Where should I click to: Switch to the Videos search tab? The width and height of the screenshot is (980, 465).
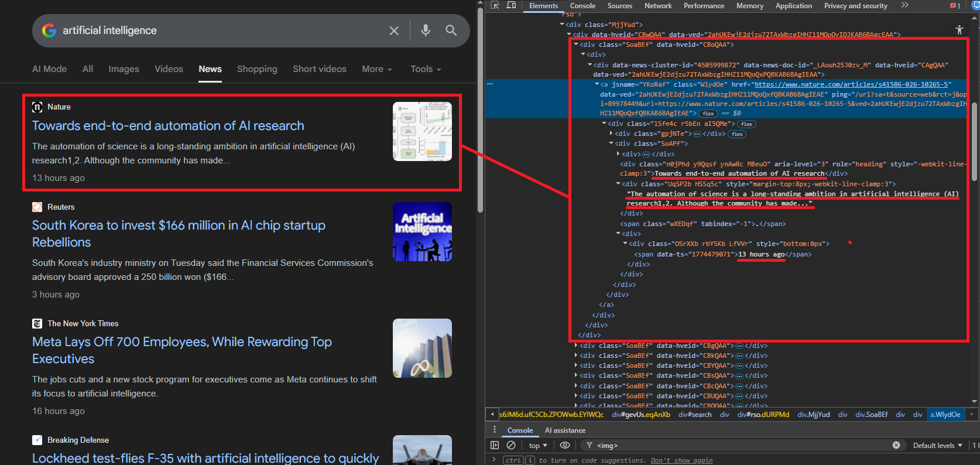169,69
